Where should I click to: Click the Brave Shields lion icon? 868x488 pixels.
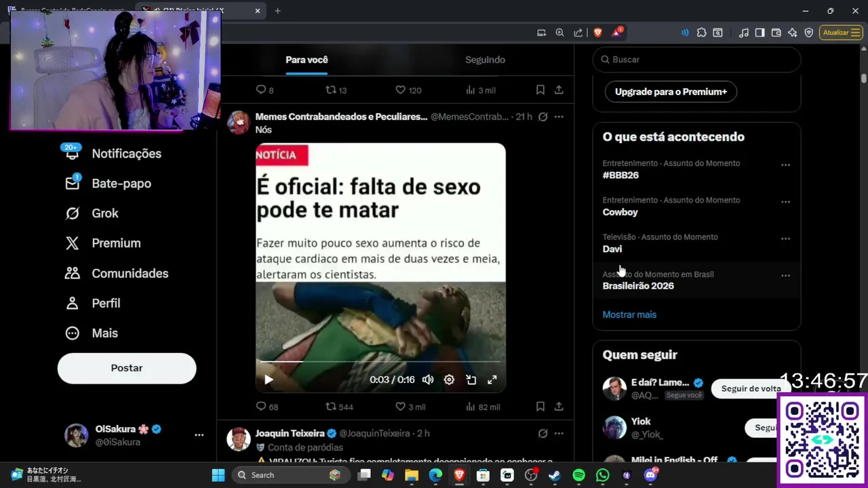coord(597,33)
